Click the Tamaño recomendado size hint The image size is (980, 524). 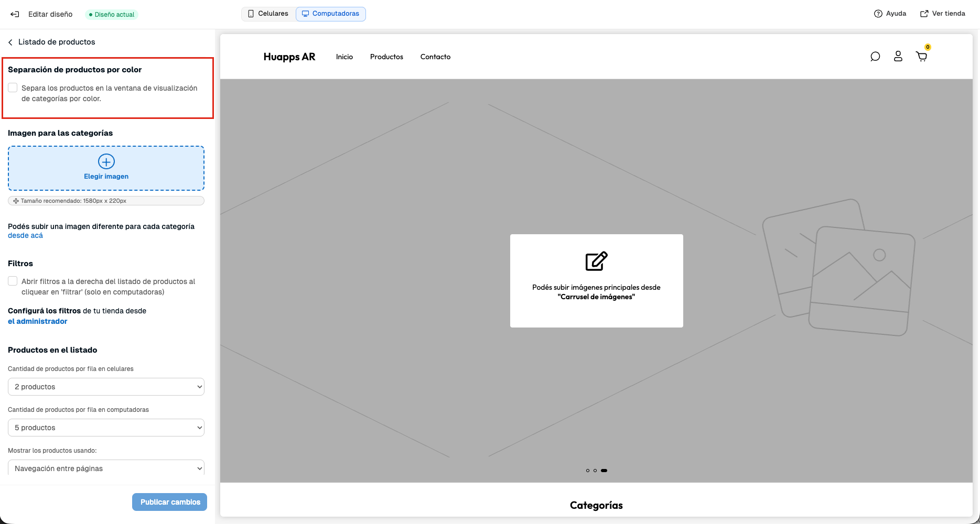pos(106,201)
